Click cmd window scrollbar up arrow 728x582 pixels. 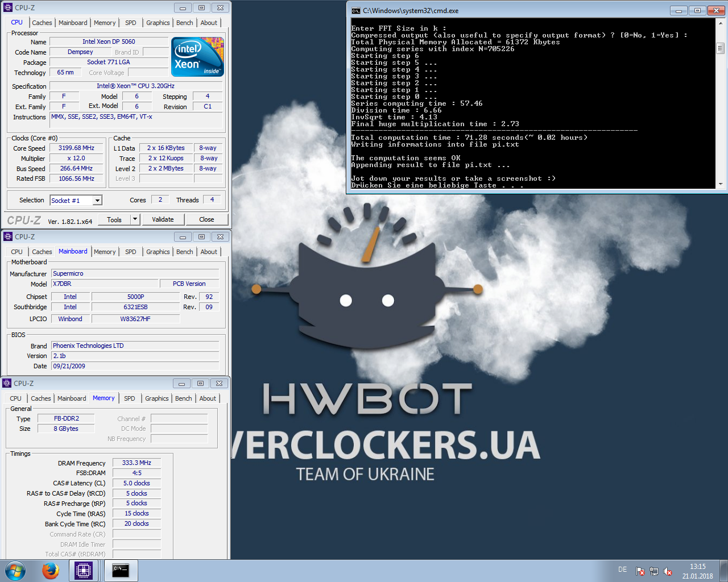721,23
